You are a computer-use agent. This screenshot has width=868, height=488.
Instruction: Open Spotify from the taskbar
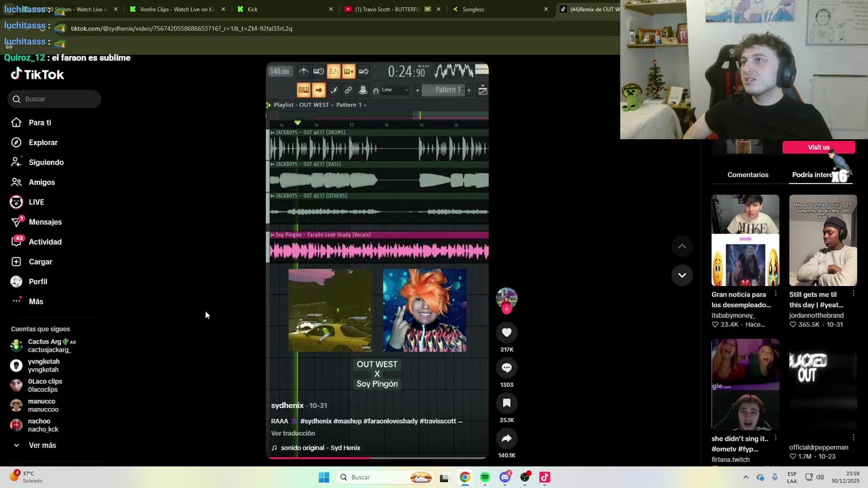[x=485, y=477]
